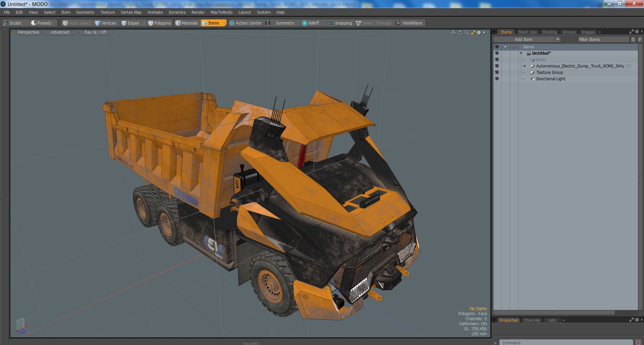Hide the Directional Light
The image size is (644, 345).
[x=497, y=79]
